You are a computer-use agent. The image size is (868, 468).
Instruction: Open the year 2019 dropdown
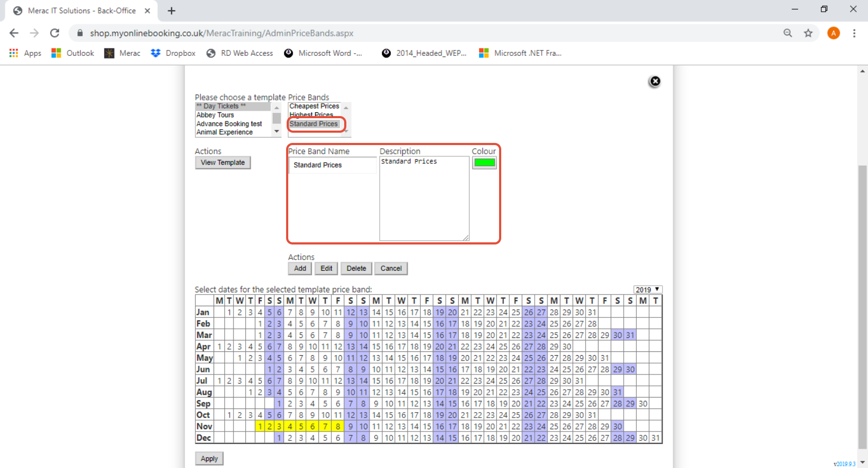648,290
